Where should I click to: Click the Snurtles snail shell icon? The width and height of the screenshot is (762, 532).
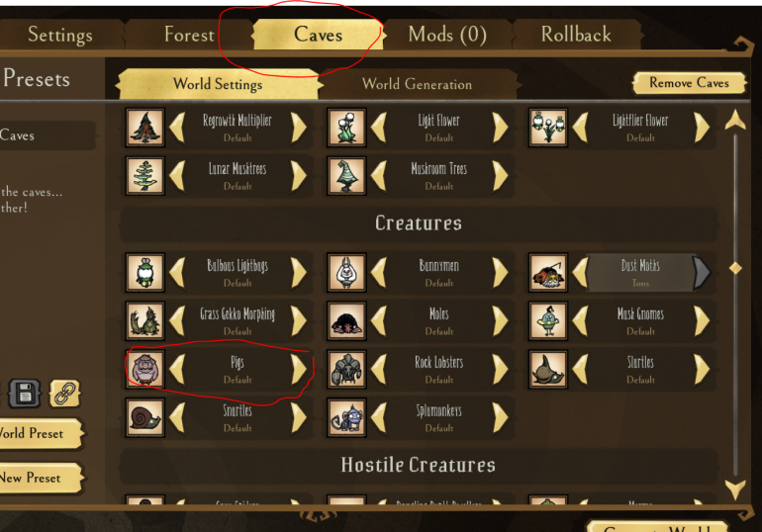[x=144, y=417]
